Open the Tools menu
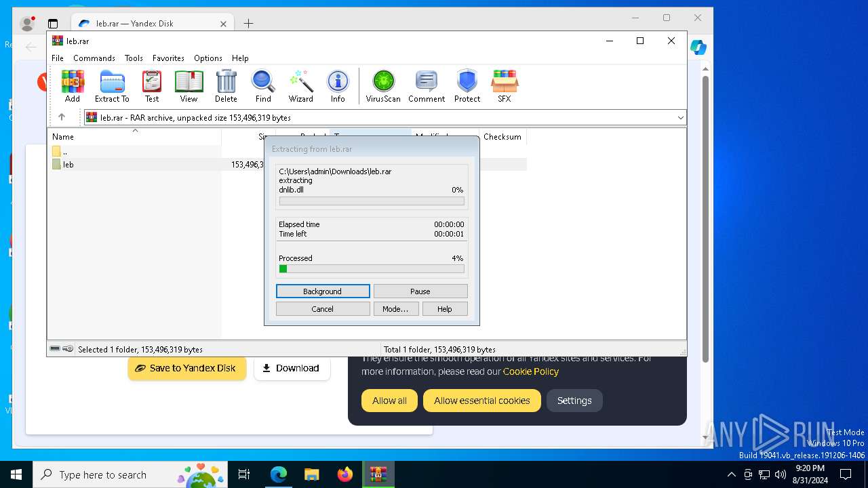This screenshot has height=488, width=868. pos(134,58)
